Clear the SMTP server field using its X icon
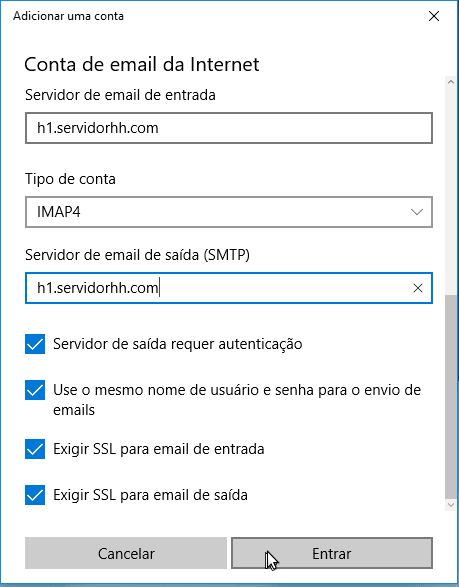This screenshot has height=587, width=459. coord(417,288)
